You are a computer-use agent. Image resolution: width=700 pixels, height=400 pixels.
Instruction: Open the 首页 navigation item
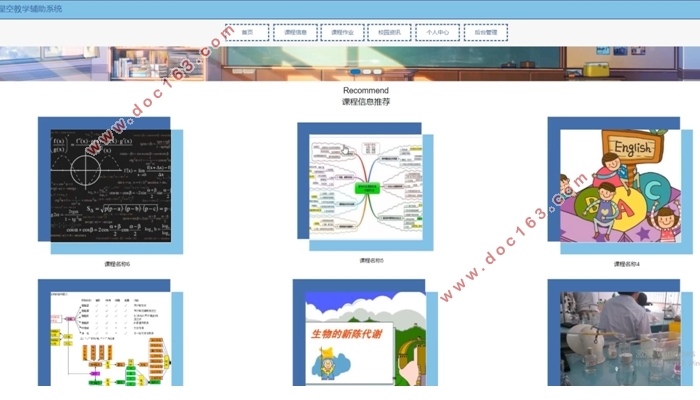247,33
